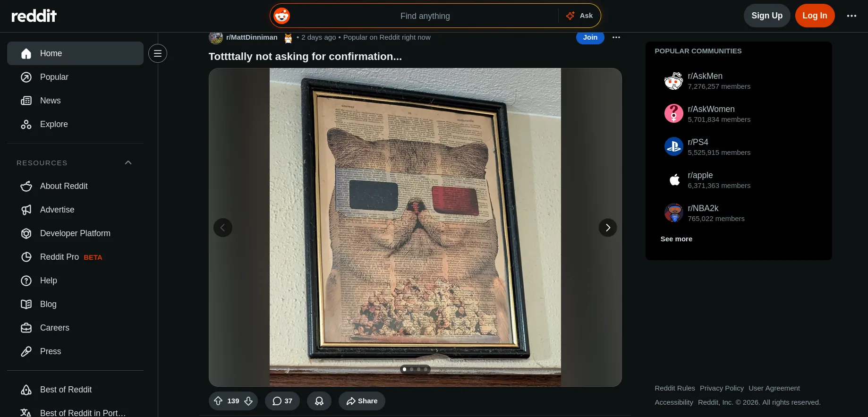This screenshot has width=868, height=417.
Task: Select Popular in the left navigation
Action: (x=75, y=77)
